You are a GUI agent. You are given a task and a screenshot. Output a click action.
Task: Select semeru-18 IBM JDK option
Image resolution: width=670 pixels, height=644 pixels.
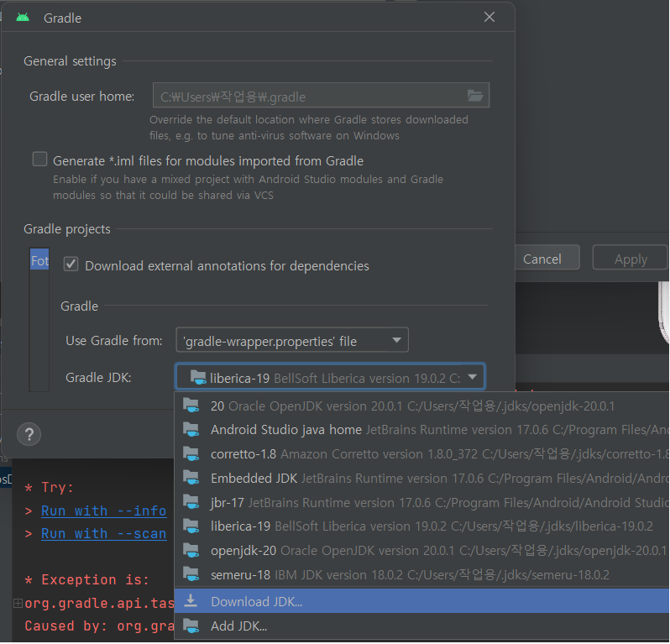(421, 575)
